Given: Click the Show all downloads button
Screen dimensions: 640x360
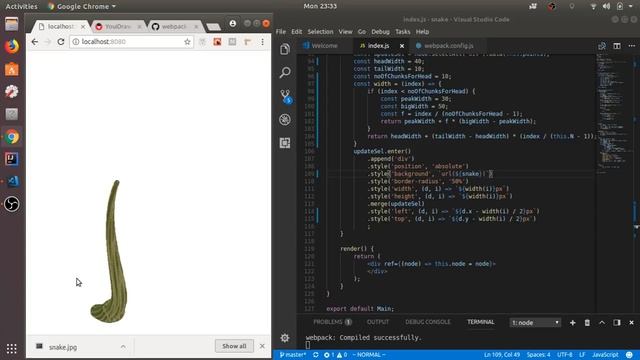Looking at the screenshot, I should (234, 346).
